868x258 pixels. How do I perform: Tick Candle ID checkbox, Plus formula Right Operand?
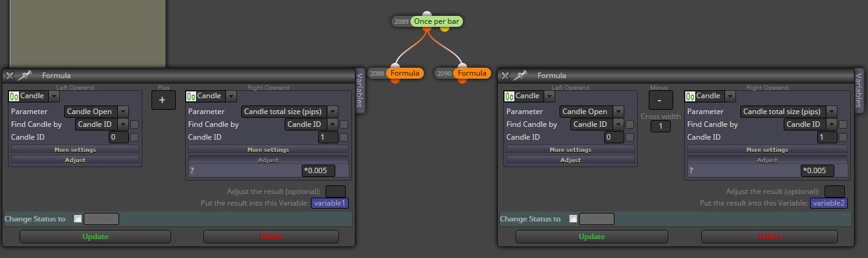[x=344, y=137]
